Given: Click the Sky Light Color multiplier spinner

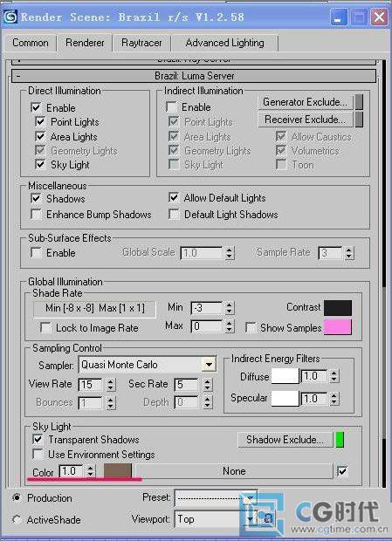Looking at the screenshot, I should [91, 471].
